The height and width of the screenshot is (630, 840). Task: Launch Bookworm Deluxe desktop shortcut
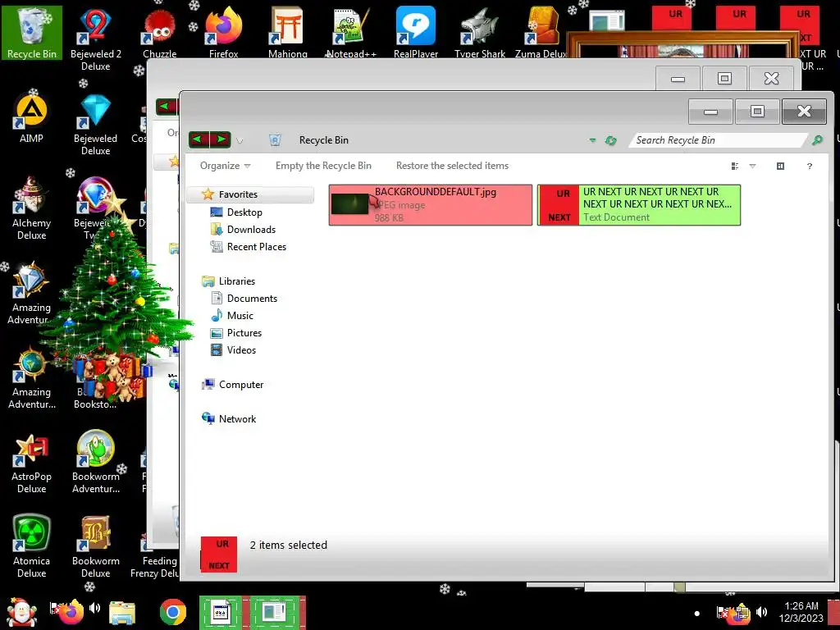tap(96, 546)
